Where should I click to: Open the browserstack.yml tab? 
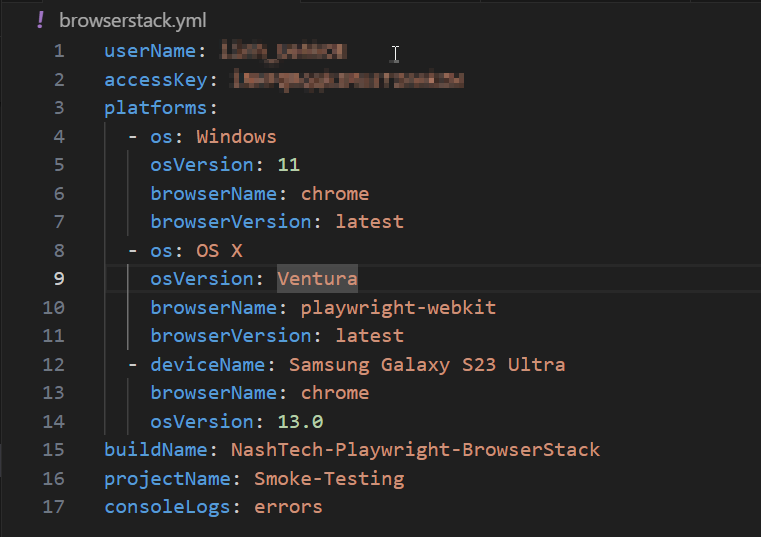(132, 19)
